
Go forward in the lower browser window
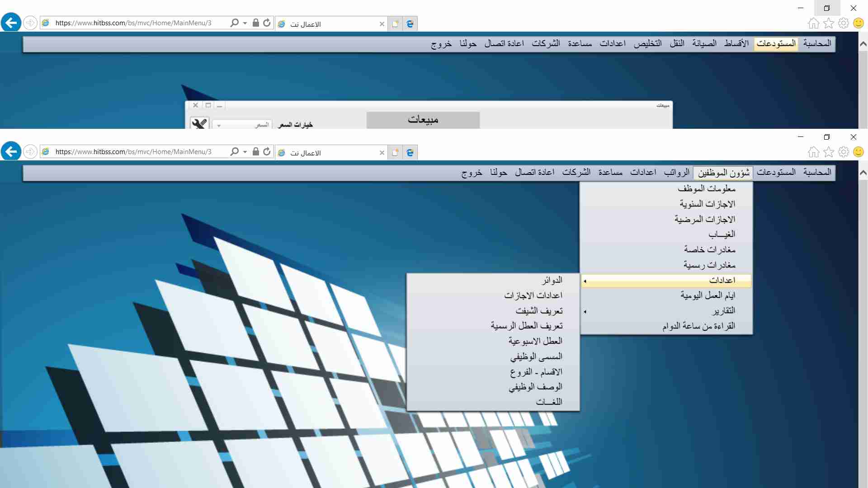tap(30, 151)
